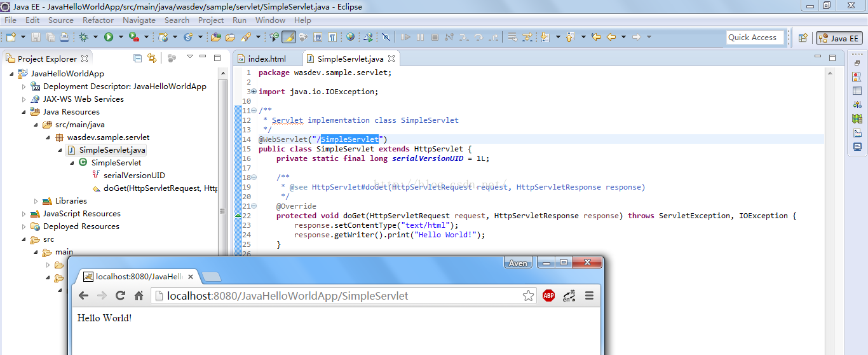Close the localhost browser tab
Screen dimensions: 868x355
tap(191, 277)
